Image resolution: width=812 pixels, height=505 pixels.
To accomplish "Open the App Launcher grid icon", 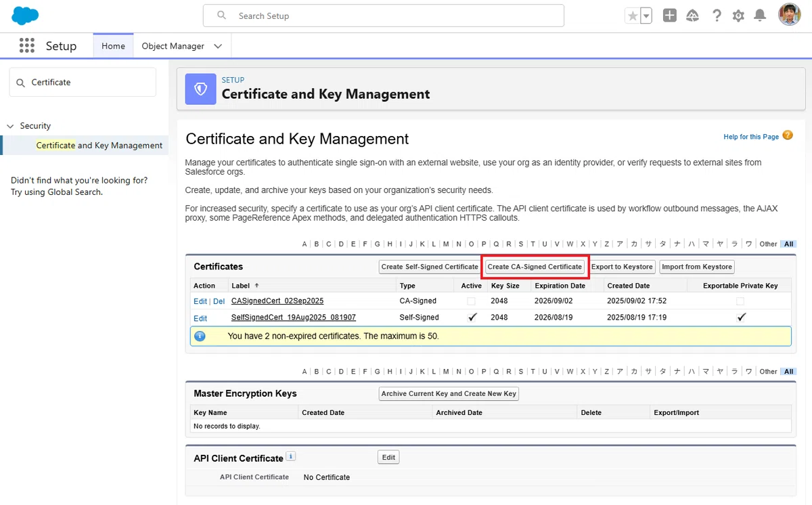I will [x=26, y=45].
